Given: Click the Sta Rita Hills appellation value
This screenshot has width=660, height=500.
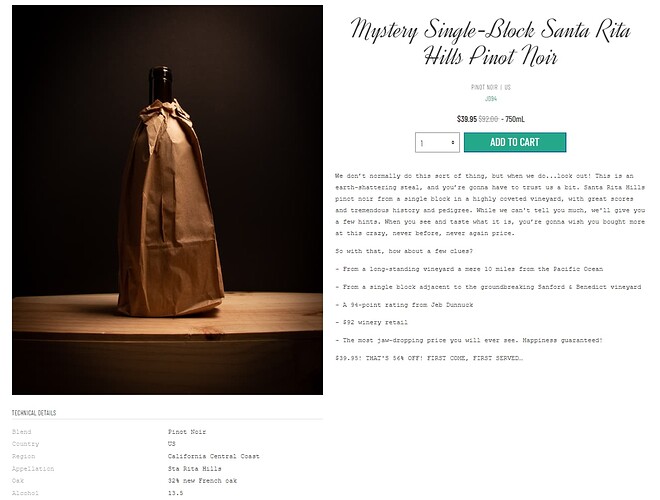Looking at the screenshot, I should pyautogui.click(x=194, y=468).
